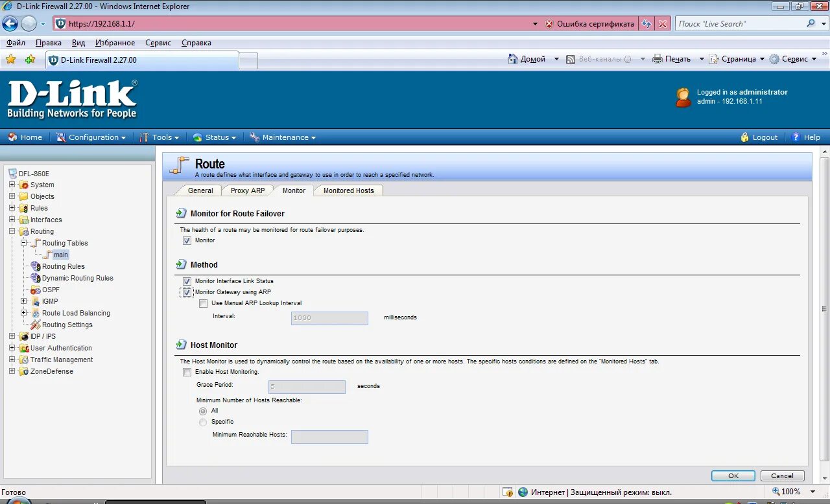The image size is (830, 504).
Task: Click the Live Search box
Action: coord(741,23)
